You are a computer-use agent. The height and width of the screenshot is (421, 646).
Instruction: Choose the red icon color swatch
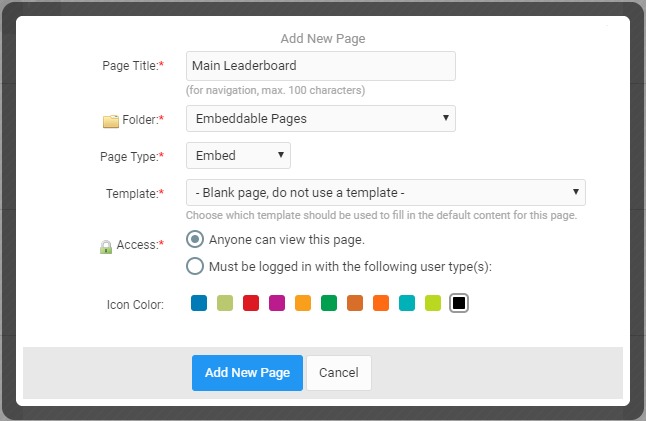tap(251, 303)
